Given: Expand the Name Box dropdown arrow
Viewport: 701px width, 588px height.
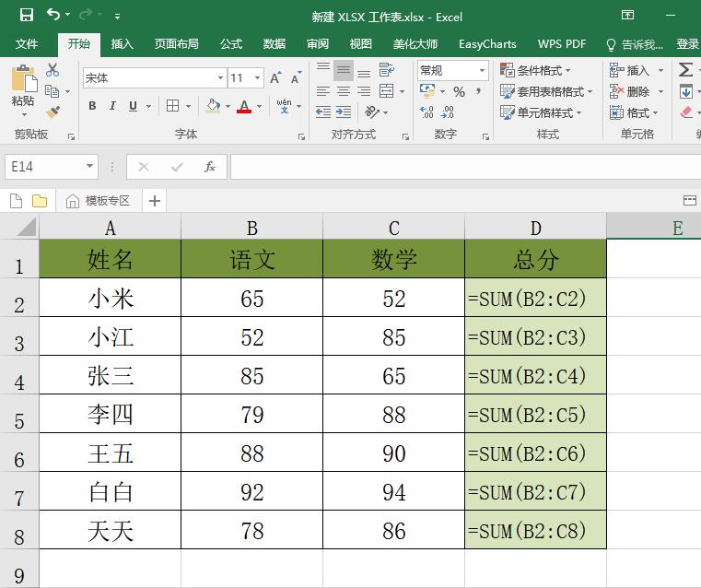Looking at the screenshot, I should (x=89, y=166).
